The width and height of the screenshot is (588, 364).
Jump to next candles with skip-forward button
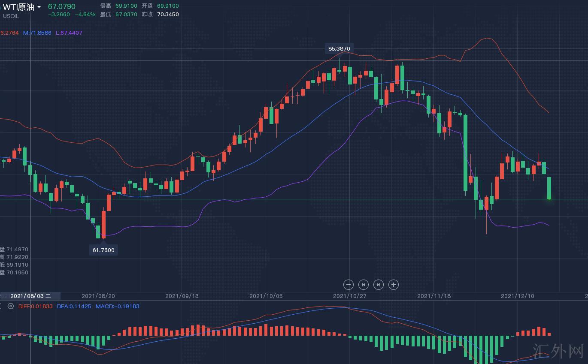point(379,284)
